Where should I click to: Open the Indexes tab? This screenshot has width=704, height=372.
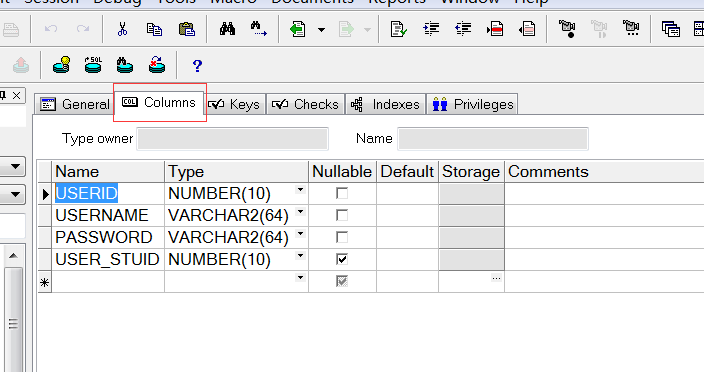click(386, 104)
